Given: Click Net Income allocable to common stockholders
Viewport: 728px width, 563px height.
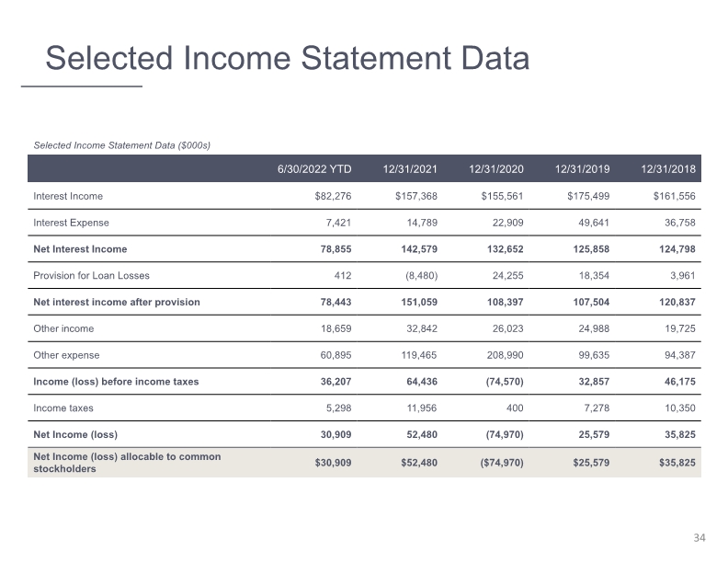Looking at the screenshot, I should [127, 463].
